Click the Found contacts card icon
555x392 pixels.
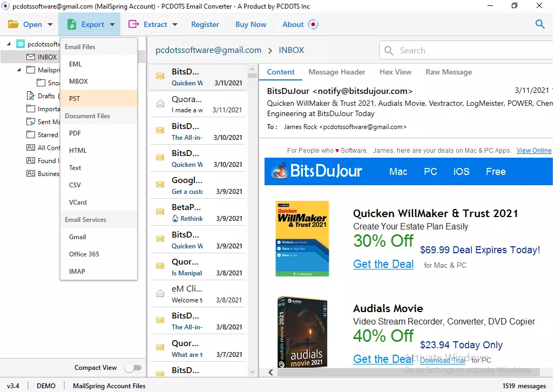click(x=31, y=160)
